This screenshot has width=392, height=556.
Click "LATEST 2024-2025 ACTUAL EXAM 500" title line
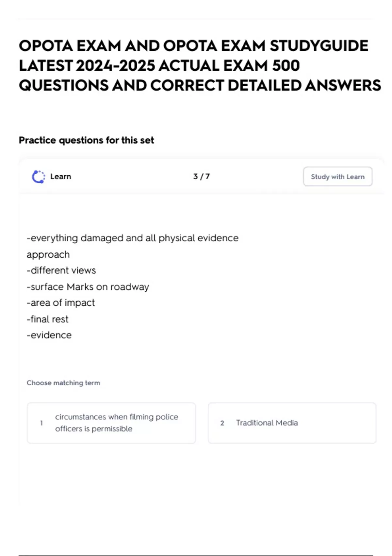tap(159, 66)
